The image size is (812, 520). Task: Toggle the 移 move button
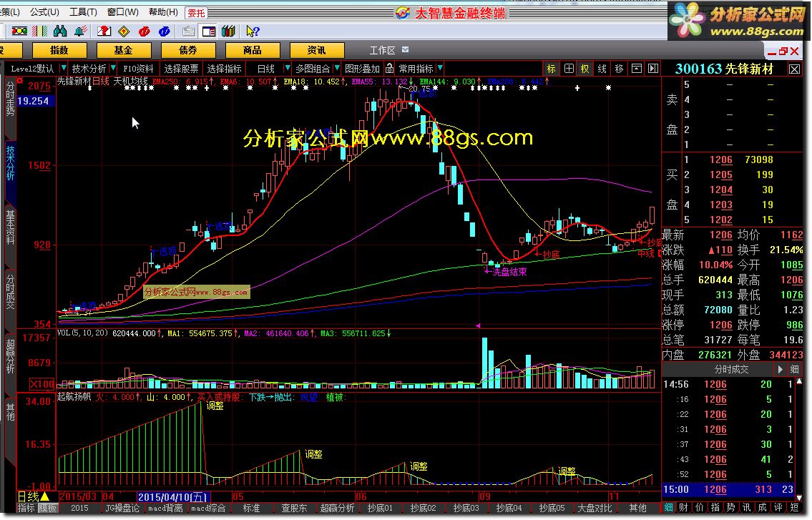point(620,69)
